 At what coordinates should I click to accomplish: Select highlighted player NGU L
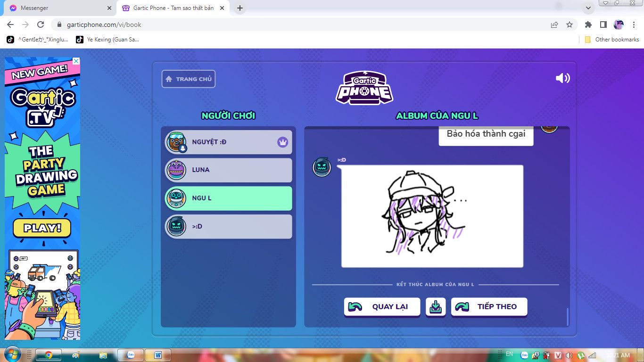[x=229, y=198]
